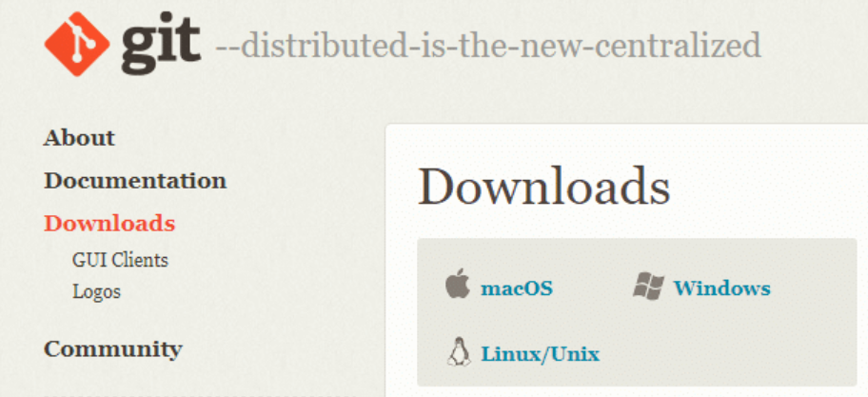Click the large Downloads page heading

coord(544,186)
